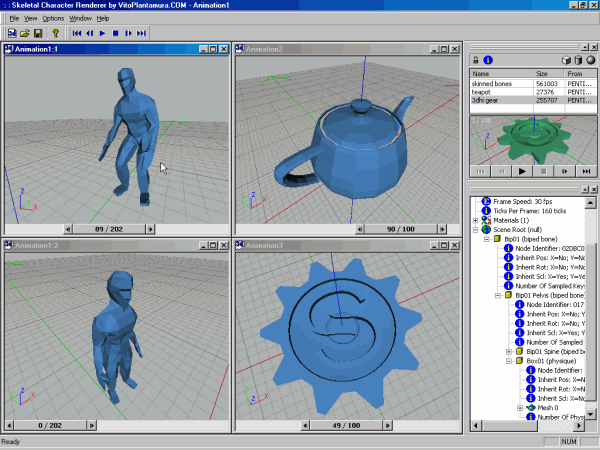Jump to last frame in main toolbar
This screenshot has height=450, width=600.
[x=141, y=33]
